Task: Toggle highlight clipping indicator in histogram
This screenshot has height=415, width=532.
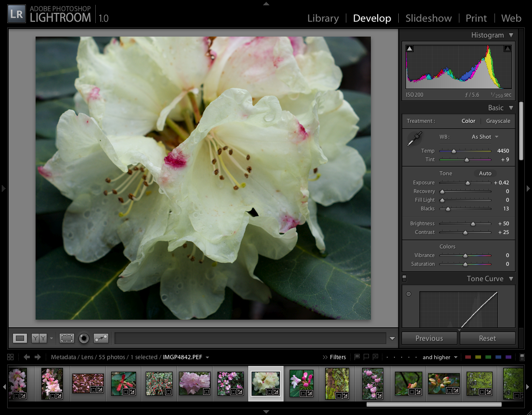Action: tap(507, 49)
